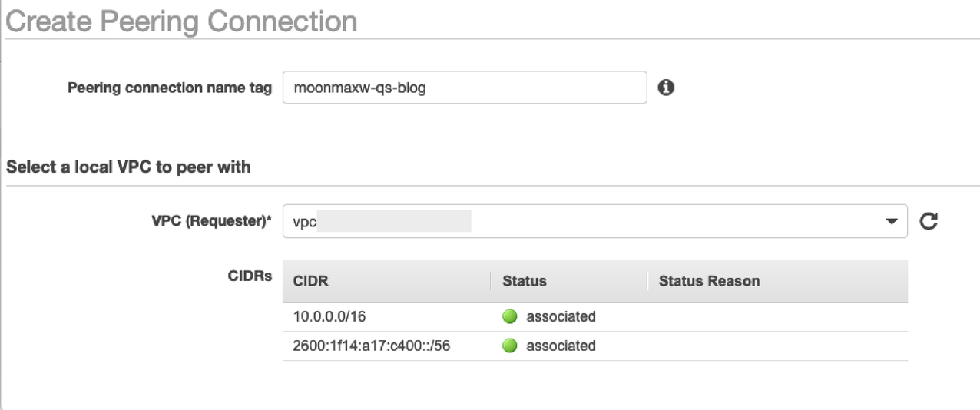The height and width of the screenshot is (410, 980).
Task: Click the 'Peering connection name tag' label
Action: point(169,88)
